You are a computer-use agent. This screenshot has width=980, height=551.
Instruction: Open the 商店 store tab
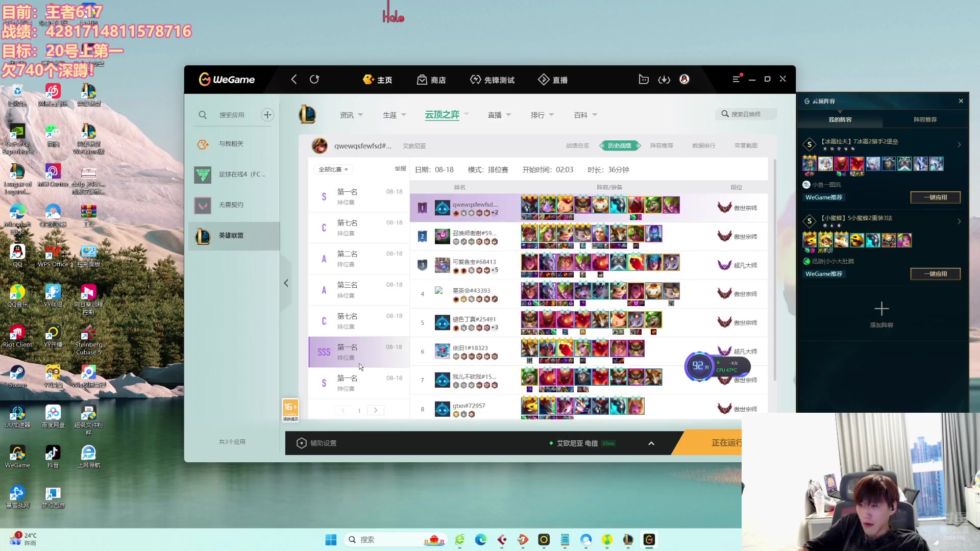coord(432,80)
